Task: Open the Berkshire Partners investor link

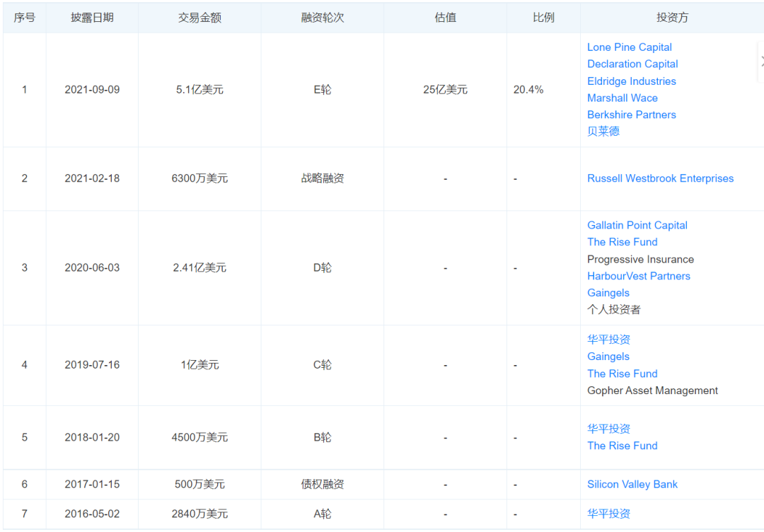Action: (x=632, y=115)
